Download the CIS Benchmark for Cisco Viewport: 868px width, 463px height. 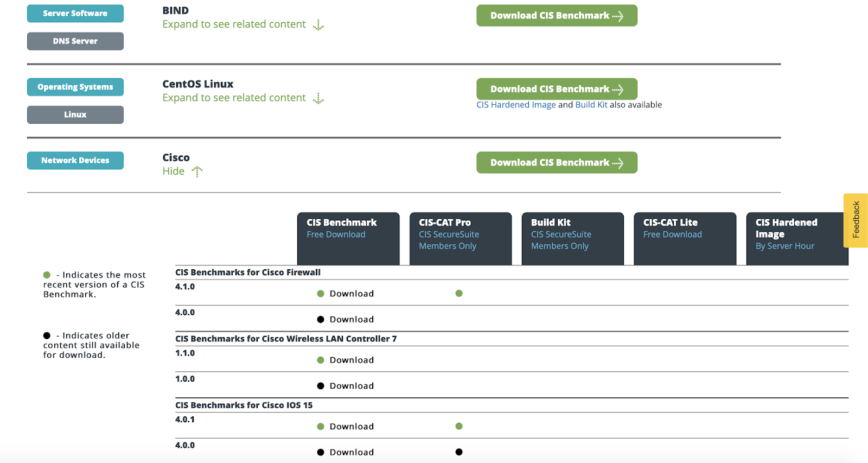coord(557,163)
